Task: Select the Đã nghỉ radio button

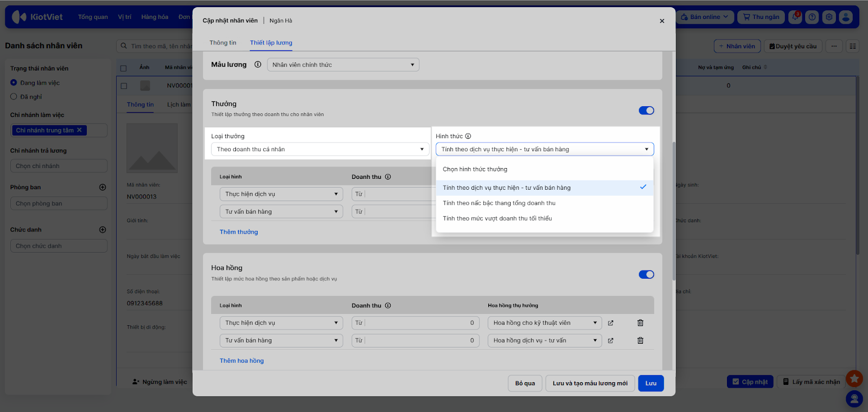Action: pos(14,97)
